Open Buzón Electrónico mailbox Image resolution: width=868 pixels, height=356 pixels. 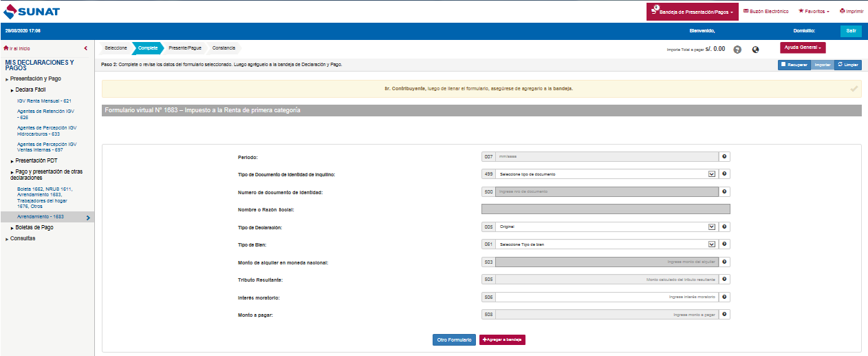[766, 12]
